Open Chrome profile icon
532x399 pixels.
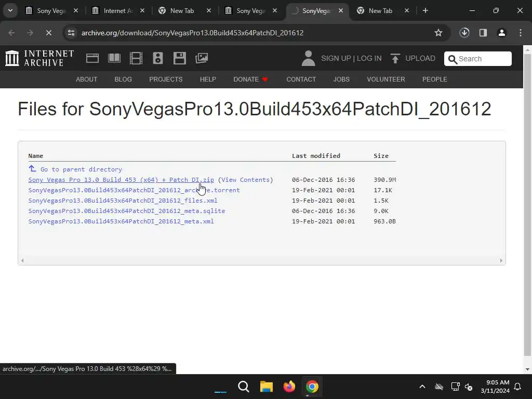[x=502, y=33]
